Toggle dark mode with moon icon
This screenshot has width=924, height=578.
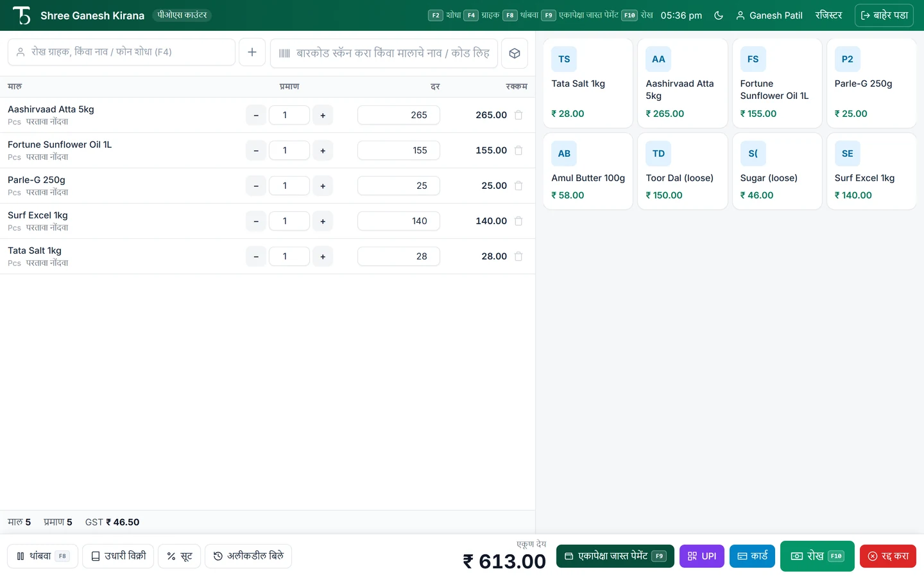(719, 15)
